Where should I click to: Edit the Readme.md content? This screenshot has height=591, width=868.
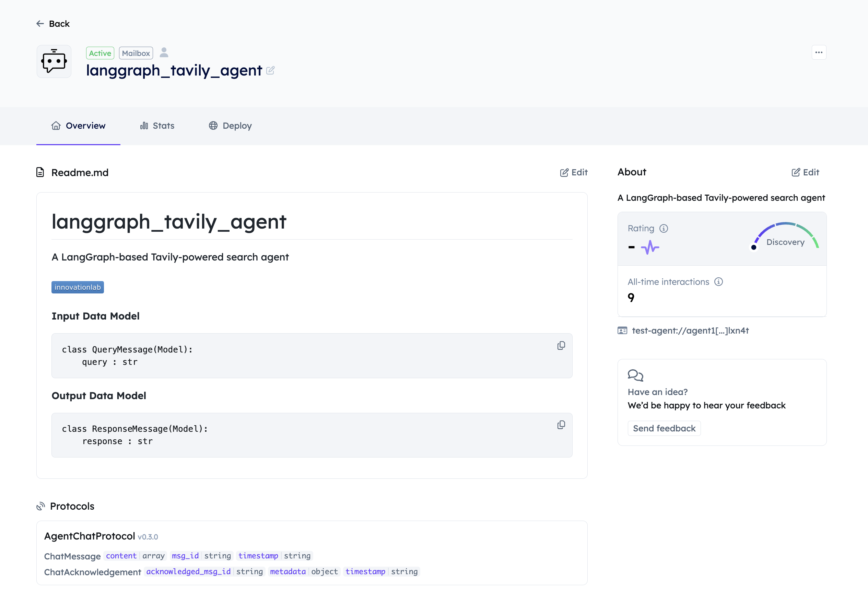pyautogui.click(x=574, y=172)
